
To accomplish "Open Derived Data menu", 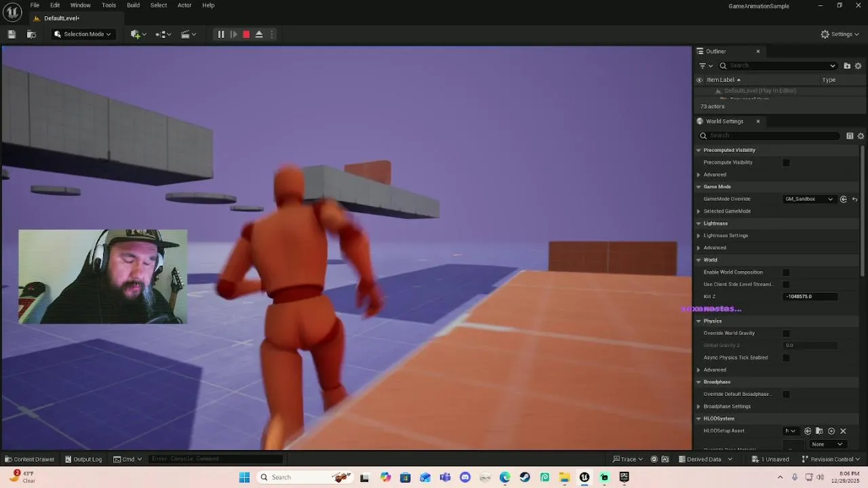I will [705, 459].
